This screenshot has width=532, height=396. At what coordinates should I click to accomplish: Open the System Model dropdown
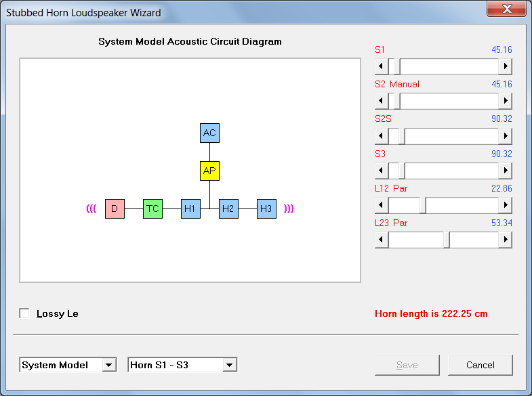click(108, 365)
